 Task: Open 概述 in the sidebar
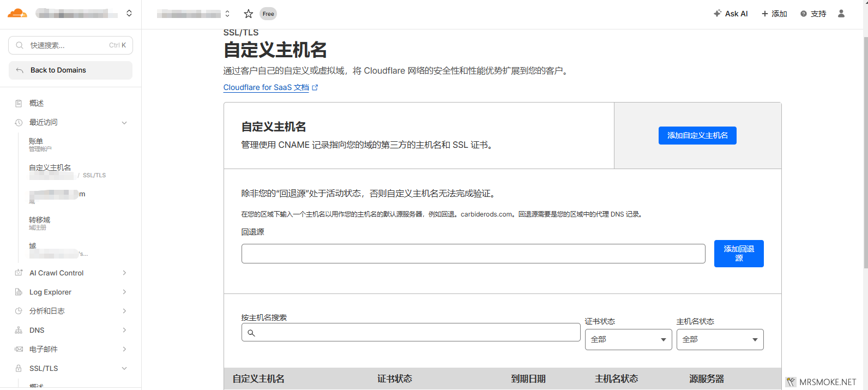[37, 103]
